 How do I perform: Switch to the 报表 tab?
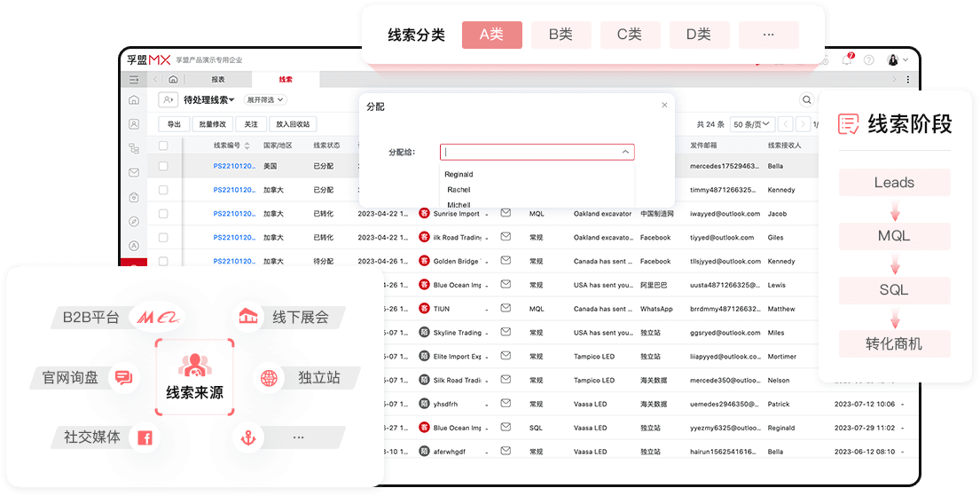point(218,80)
